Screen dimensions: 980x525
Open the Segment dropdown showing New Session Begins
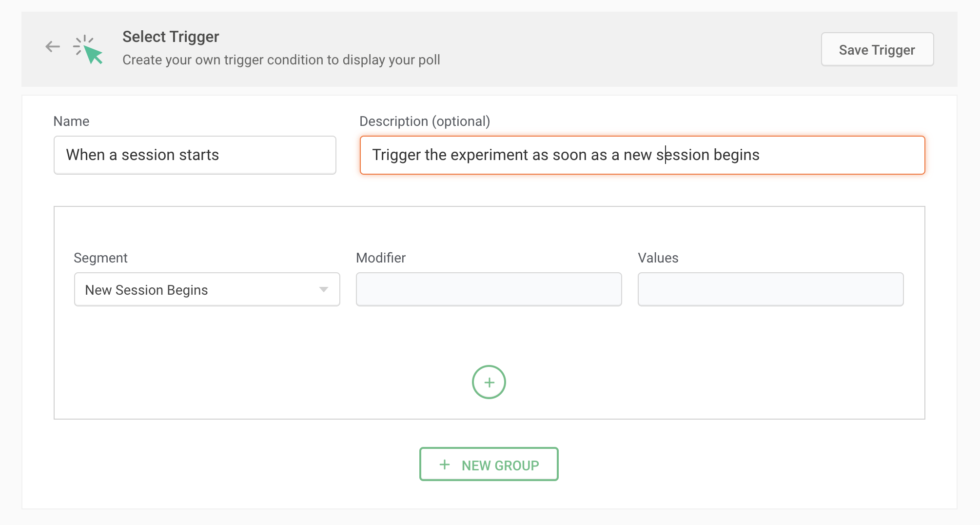click(x=200, y=290)
